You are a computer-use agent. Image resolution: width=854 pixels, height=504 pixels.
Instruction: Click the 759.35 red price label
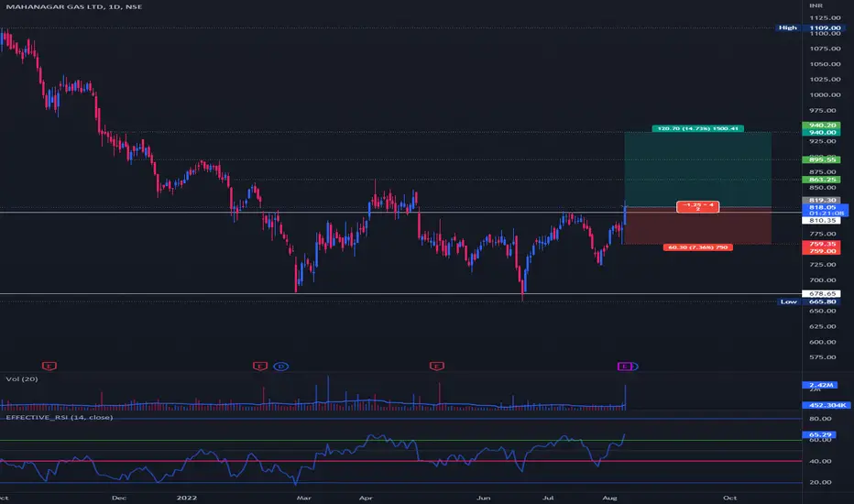822,244
